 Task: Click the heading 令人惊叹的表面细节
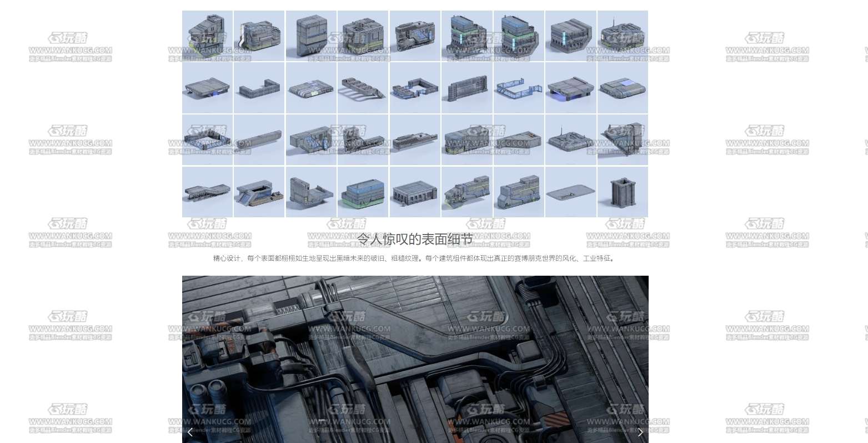pos(415,240)
